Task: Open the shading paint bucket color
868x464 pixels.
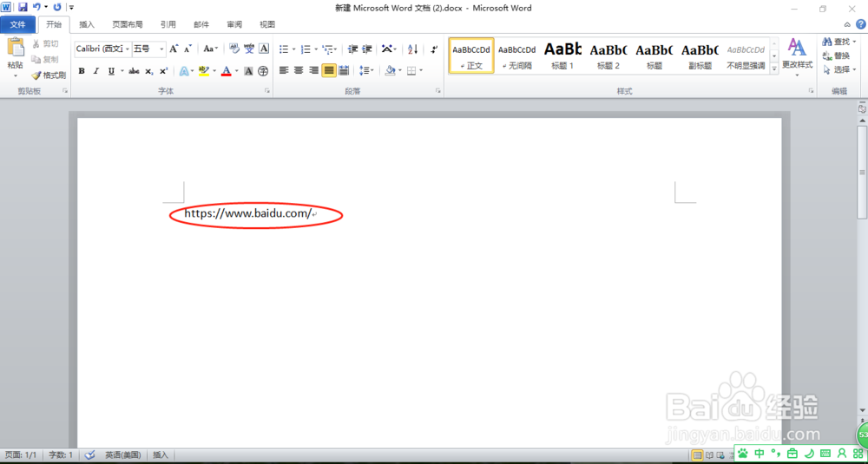Action: (x=390, y=70)
